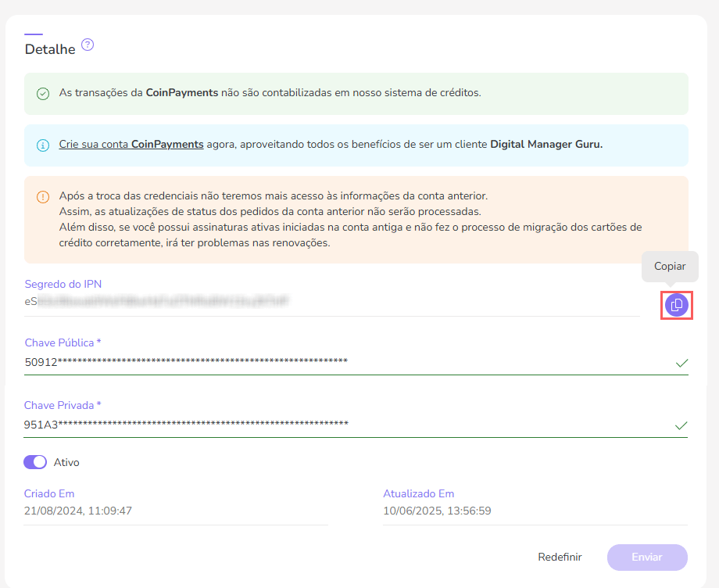
Task: Click the green check circle on the CoinPayments notice
Action: point(42,92)
